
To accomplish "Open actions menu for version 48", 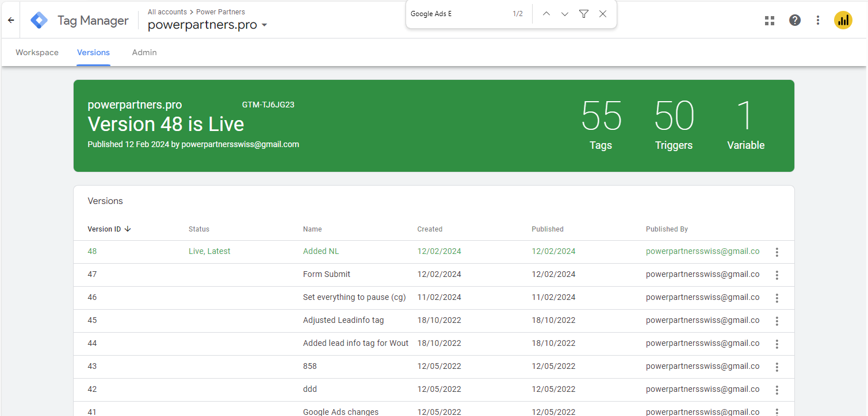I will click(777, 252).
